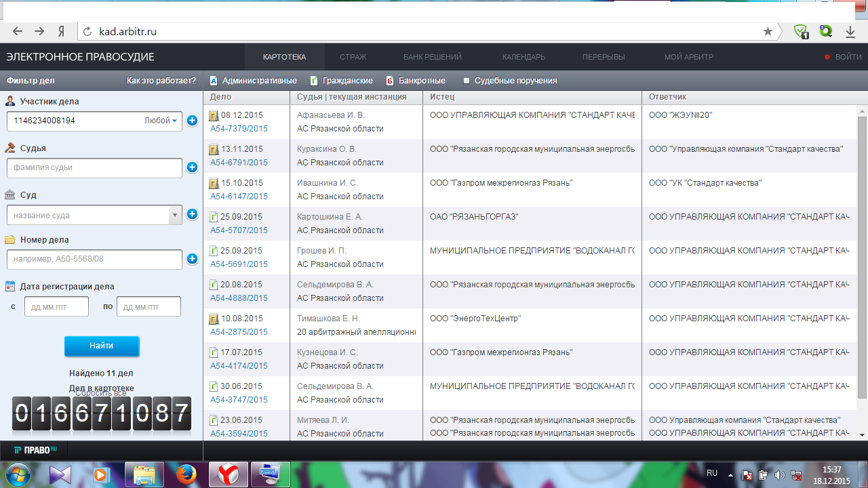Image resolution: width=868 pixels, height=488 pixels.
Task: Click browser downloads arrow icon
Action: [x=850, y=31]
